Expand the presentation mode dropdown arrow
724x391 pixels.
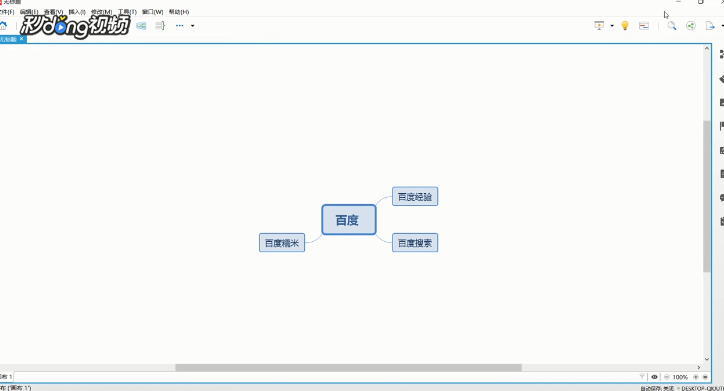click(612, 26)
